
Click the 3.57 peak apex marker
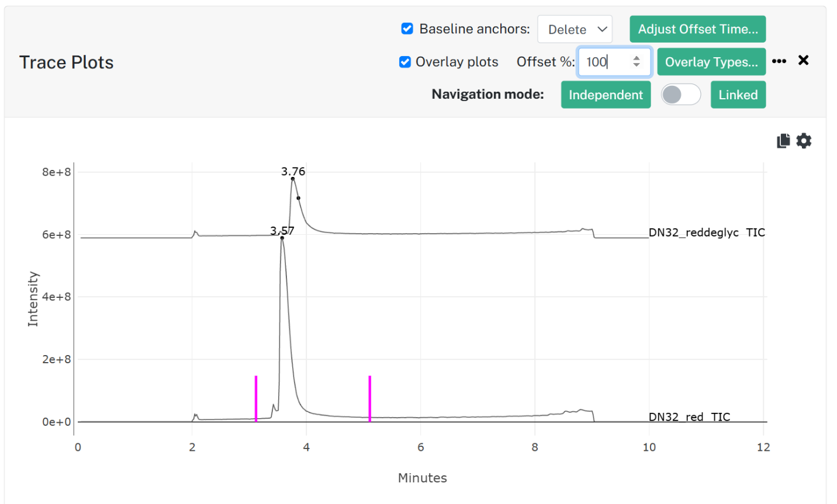(282, 238)
